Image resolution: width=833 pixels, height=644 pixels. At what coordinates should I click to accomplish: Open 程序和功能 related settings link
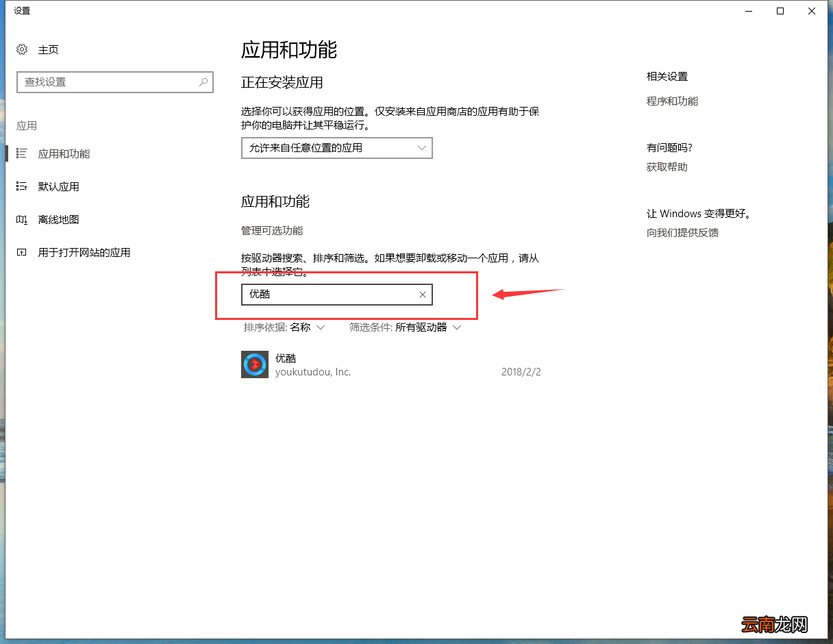click(x=673, y=101)
